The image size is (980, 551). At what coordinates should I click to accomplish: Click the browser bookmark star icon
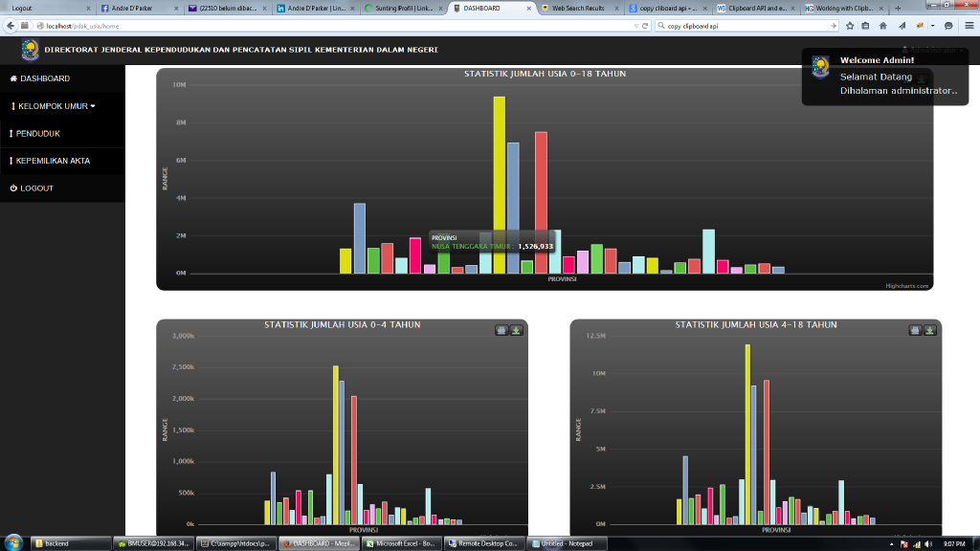pyautogui.click(x=850, y=26)
